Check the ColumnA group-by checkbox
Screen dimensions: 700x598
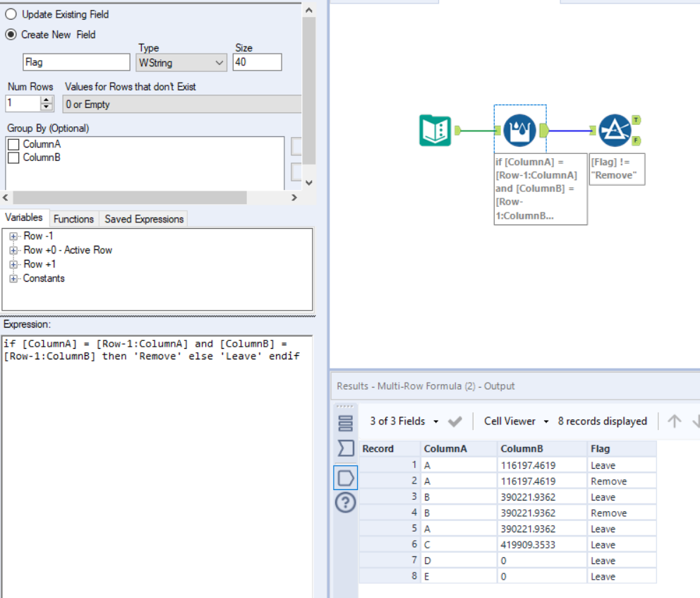coord(14,144)
